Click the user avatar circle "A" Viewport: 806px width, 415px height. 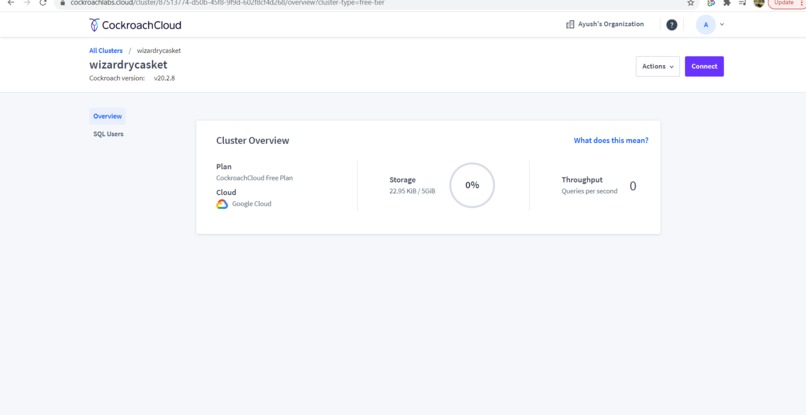(x=705, y=25)
